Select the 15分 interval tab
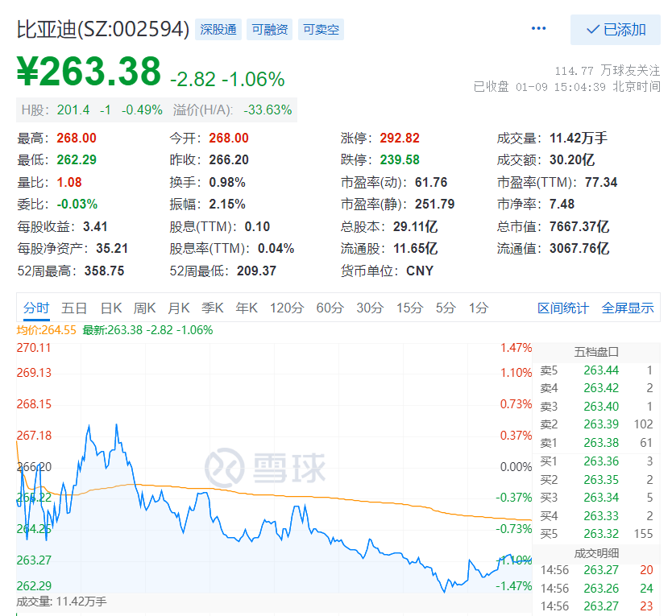672x616 pixels. coord(409,308)
